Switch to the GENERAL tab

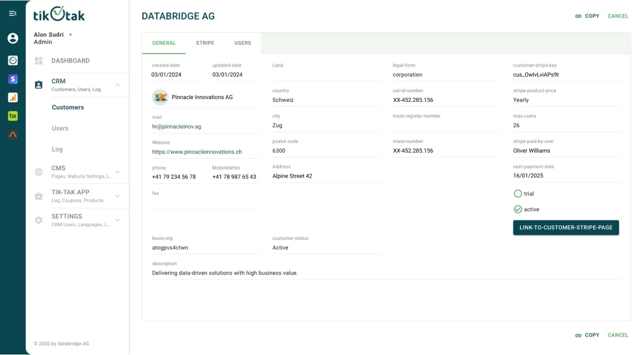coord(164,43)
